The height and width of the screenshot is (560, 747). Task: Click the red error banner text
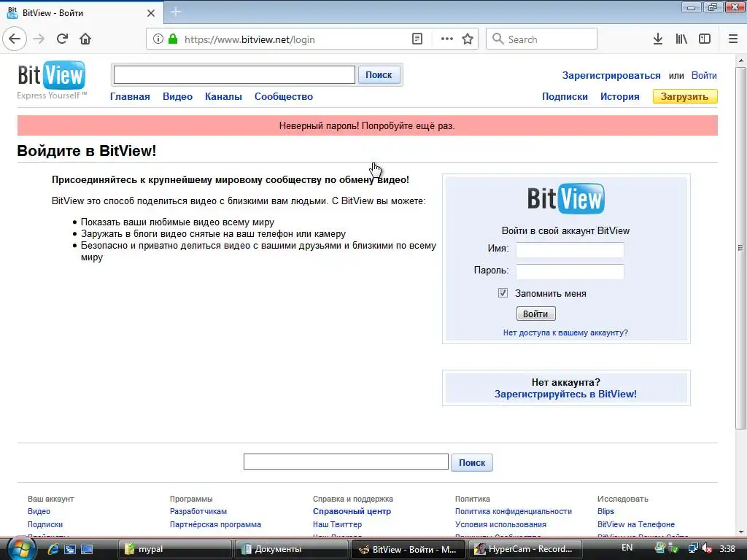click(x=367, y=126)
